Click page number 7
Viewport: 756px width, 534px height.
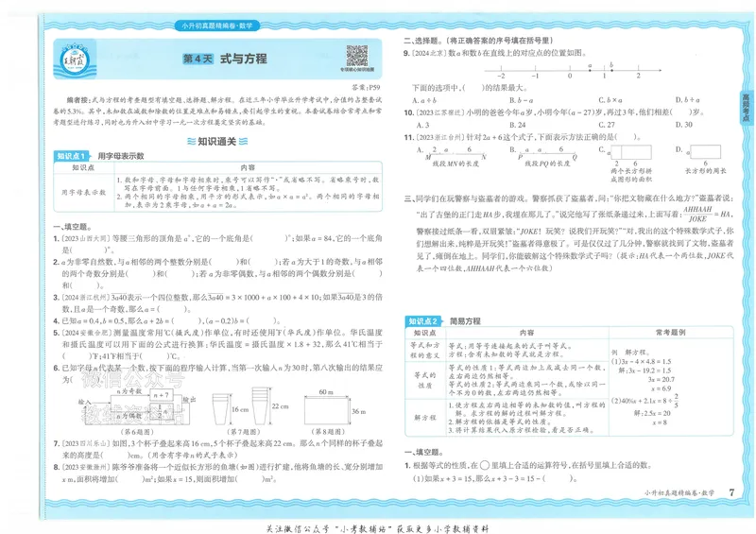pos(731,492)
